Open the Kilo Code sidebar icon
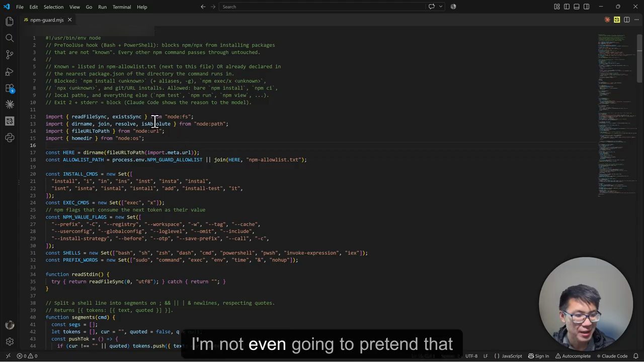The height and width of the screenshot is (362, 644). [x=10, y=121]
